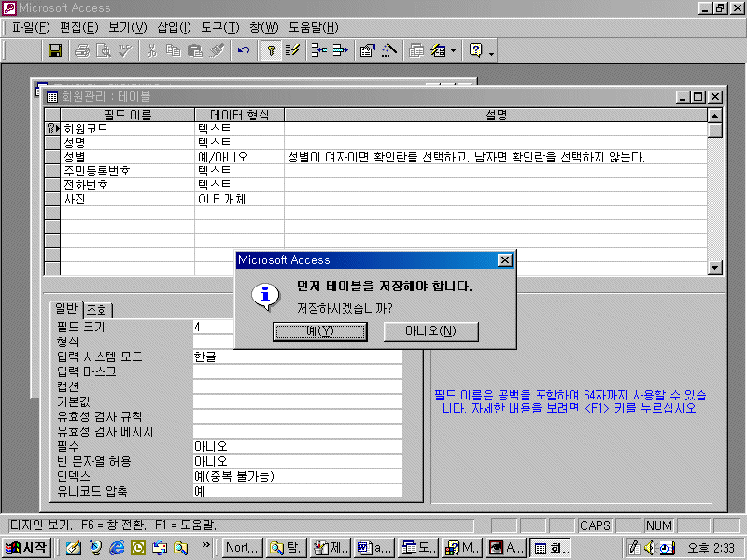The height and width of the screenshot is (560, 747).
Task: Click the 입력 마스크 property field
Action: [298, 371]
